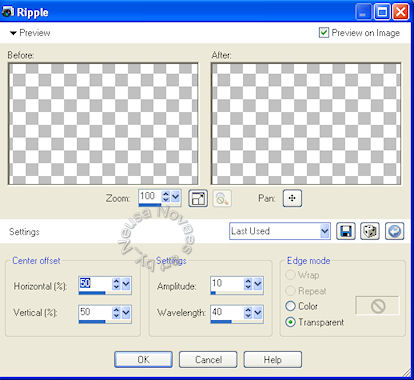Click the OK button
The height and width of the screenshot is (380, 414).
click(143, 359)
